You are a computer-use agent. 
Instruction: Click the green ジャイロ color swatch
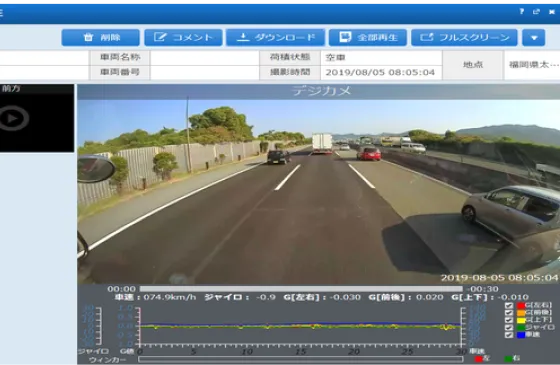[x=521, y=328]
